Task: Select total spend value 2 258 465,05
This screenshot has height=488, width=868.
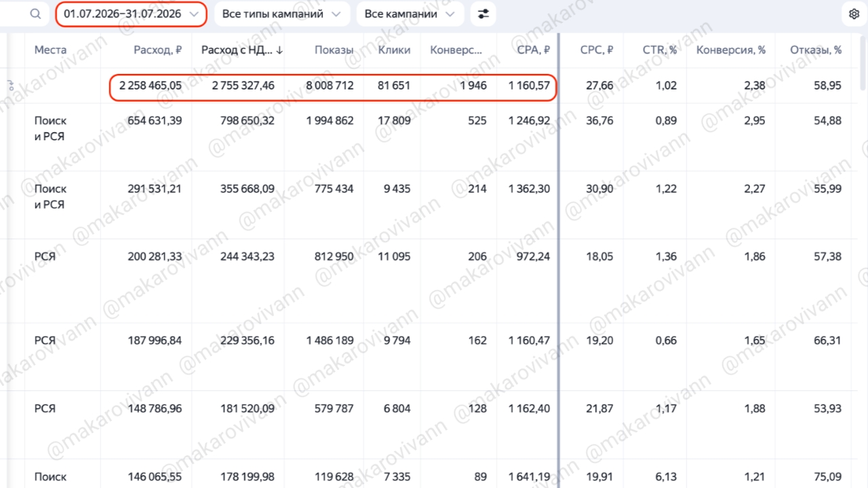Action: [x=151, y=86]
